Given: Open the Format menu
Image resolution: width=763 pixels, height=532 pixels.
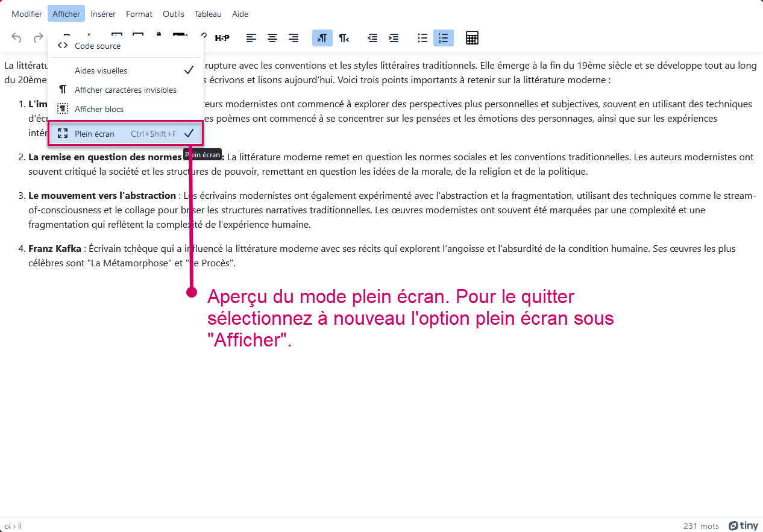Looking at the screenshot, I should [139, 14].
